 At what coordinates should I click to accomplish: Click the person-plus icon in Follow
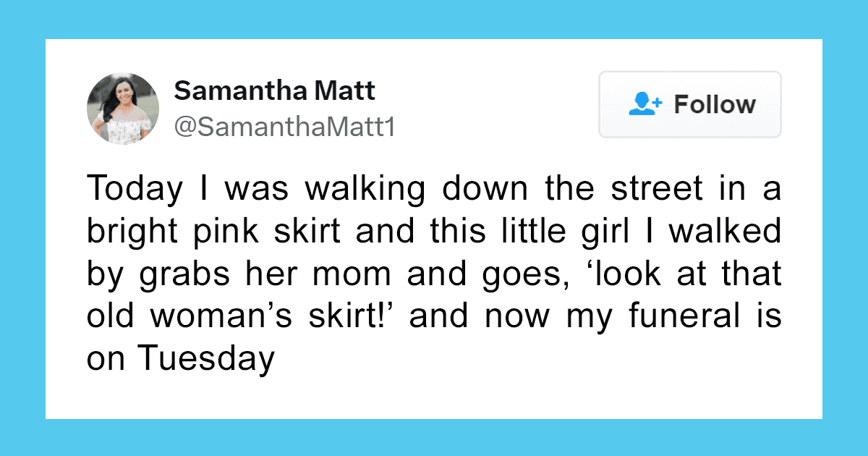tap(645, 104)
